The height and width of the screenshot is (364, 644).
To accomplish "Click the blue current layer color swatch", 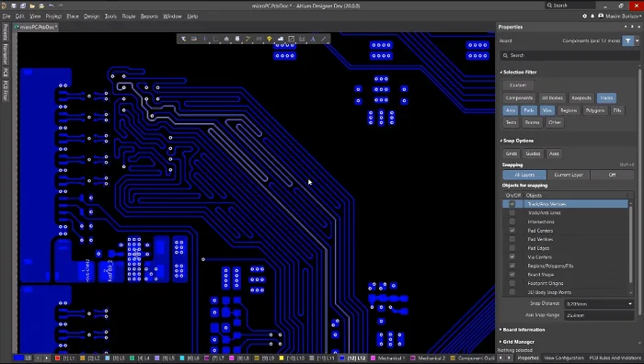I will tap(19, 358).
